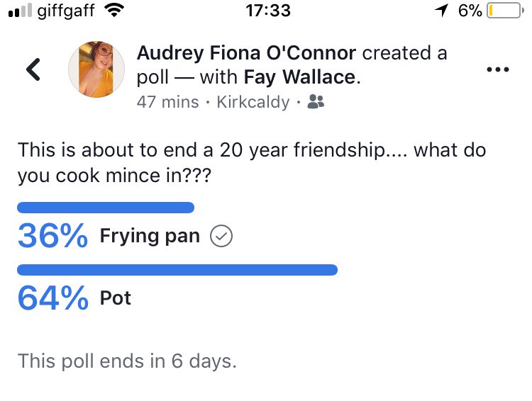532x401 pixels.
Task: Open Audrey Fiona O'Connor's profile link
Action: 246,53
